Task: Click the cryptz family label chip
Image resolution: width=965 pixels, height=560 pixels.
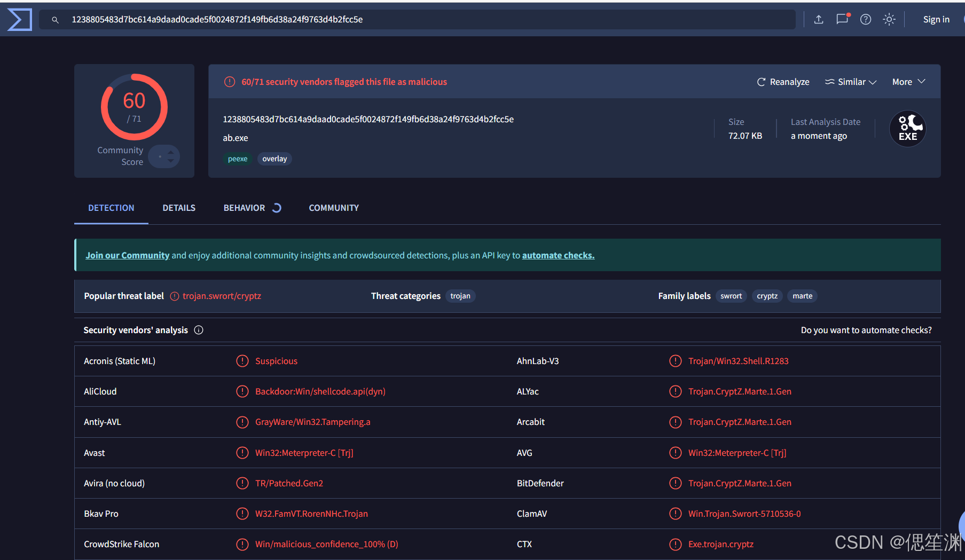Action: tap(767, 296)
